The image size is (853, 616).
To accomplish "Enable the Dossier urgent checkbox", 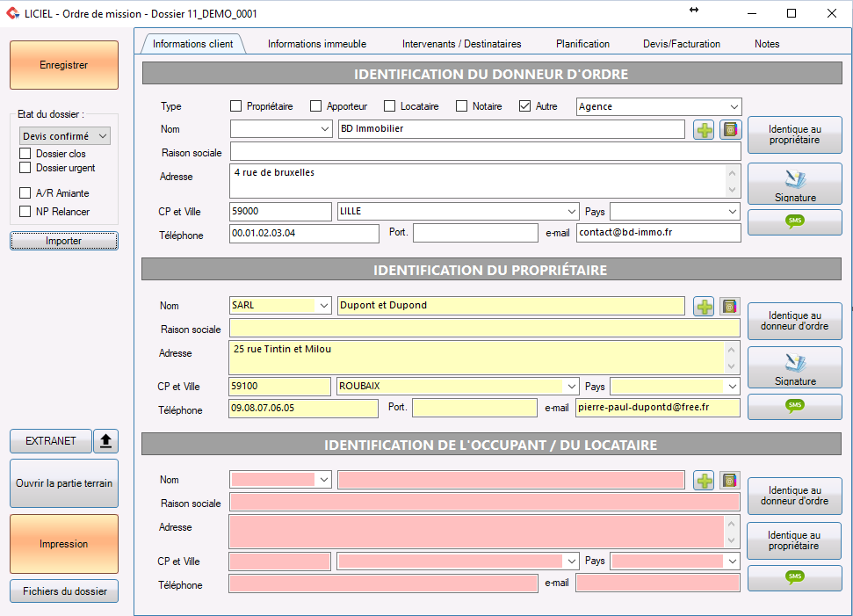I will [25, 168].
